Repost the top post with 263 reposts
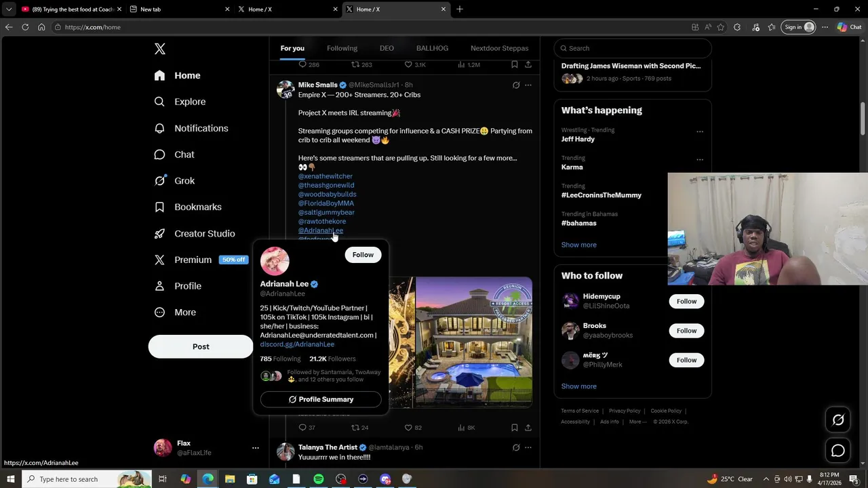This screenshot has height=488, width=868. [x=361, y=64]
